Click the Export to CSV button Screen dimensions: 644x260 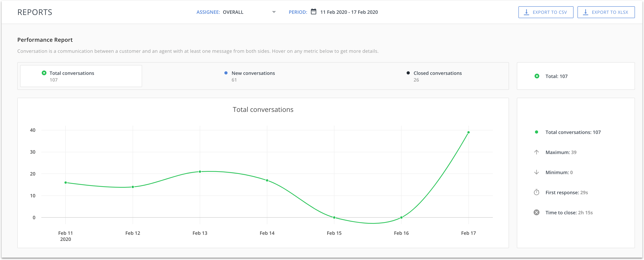tap(546, 12)
